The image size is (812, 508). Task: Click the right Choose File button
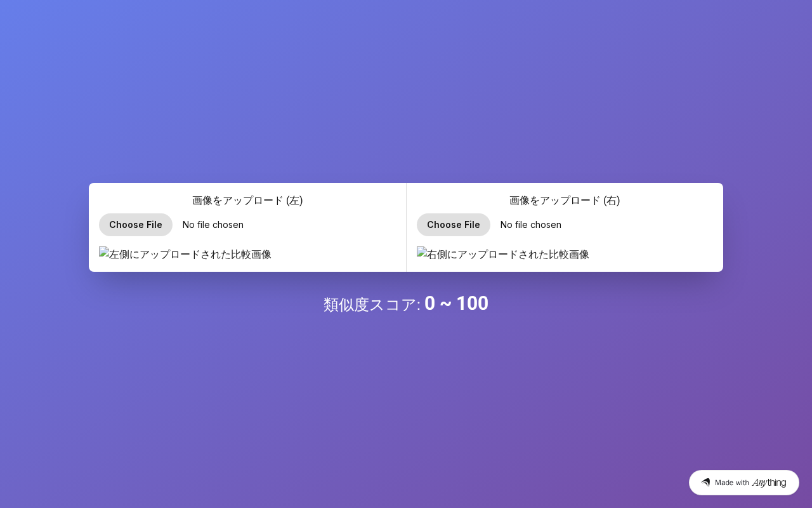pos(453,225)
